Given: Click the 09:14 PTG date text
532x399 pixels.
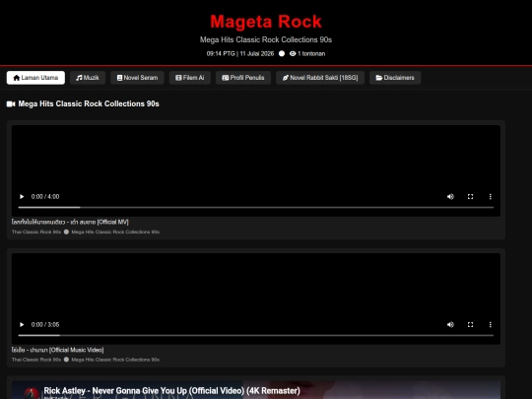Looking at the screenshot, I should (240, 53).
